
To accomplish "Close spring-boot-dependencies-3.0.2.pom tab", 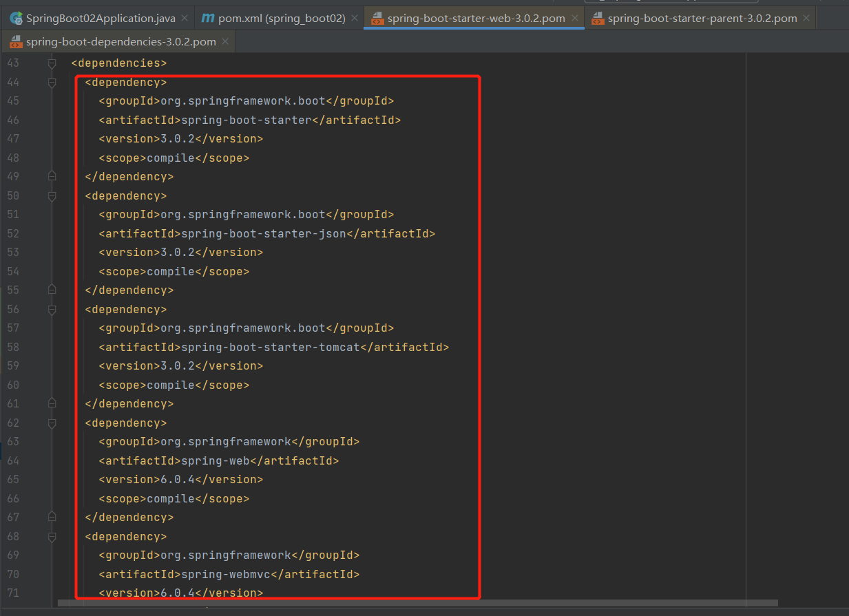I will pyautogui.click(x=225, y=42).
